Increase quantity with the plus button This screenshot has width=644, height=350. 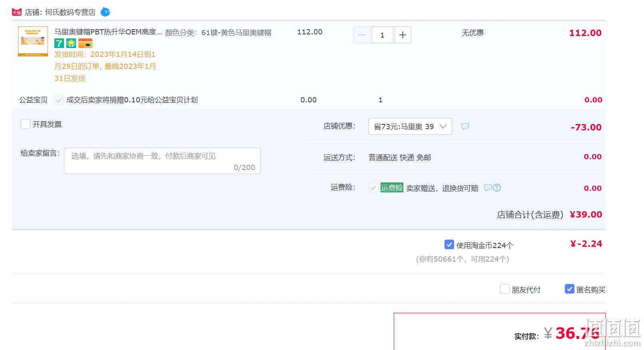pos(403,35)
